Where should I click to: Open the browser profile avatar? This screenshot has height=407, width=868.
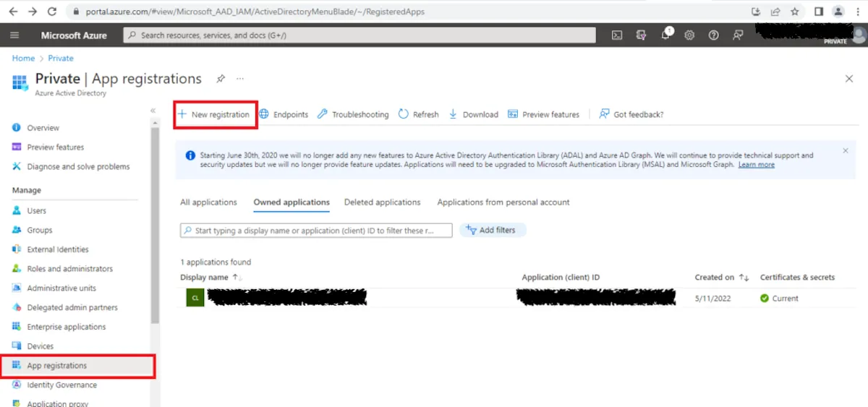pyautogui.click(x=838, y=12)
